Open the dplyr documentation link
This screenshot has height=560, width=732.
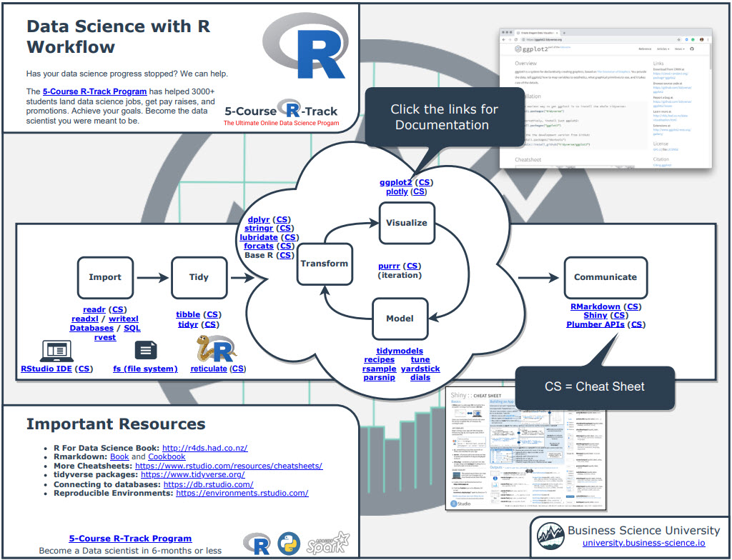[259, 219]
